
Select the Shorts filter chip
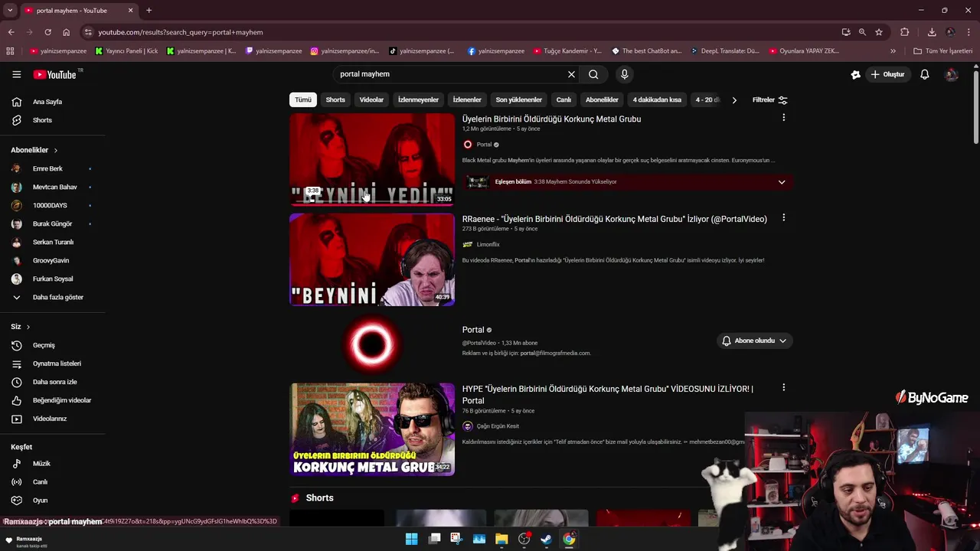(x=335, y=100)
